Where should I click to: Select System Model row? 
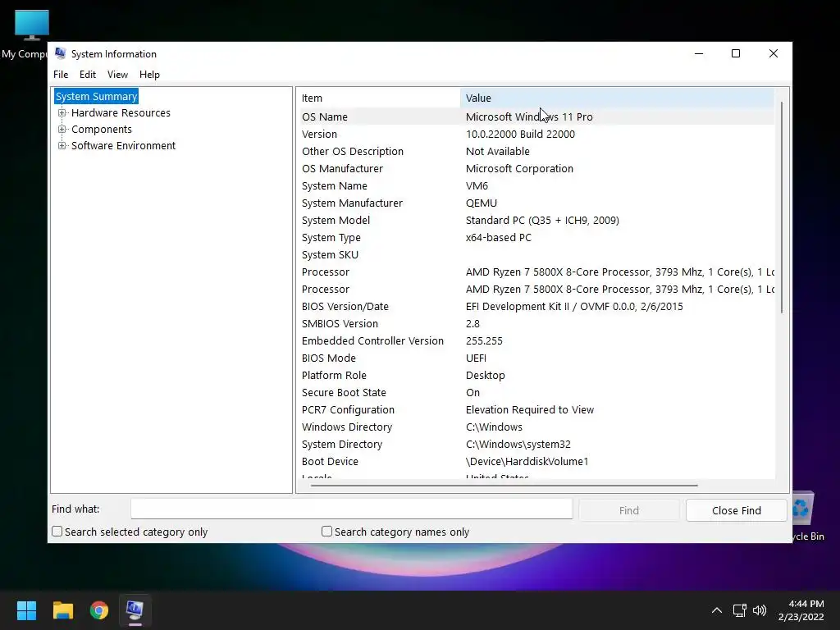(536, 220)
